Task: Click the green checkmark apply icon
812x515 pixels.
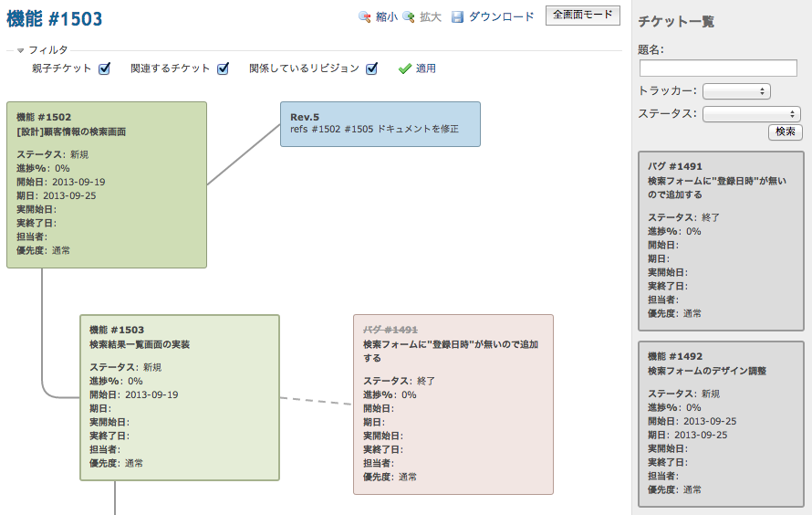Action: (x=405, y=68)
